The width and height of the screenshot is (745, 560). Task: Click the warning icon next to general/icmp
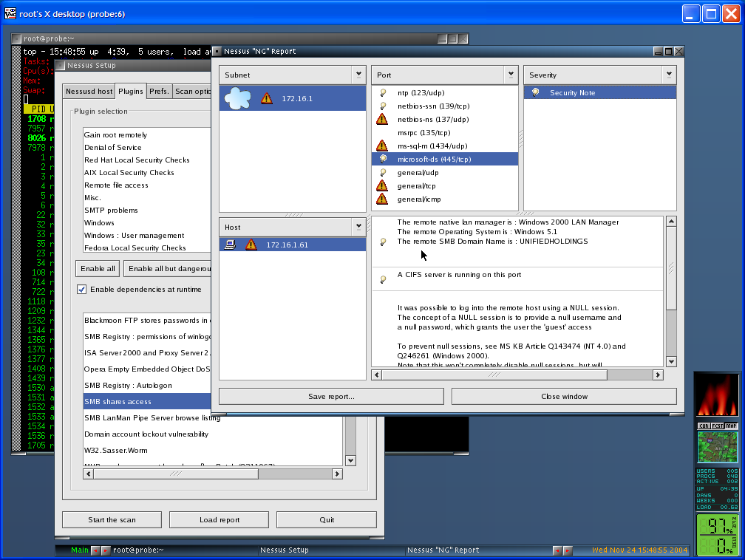click(x=382, y=199)
